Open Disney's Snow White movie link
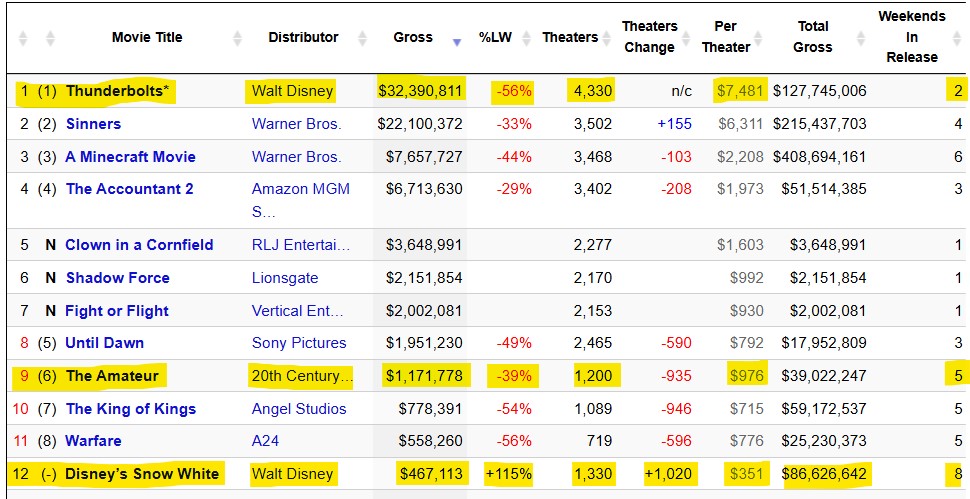This screenshot has height=499, width=970. (142, 474)
